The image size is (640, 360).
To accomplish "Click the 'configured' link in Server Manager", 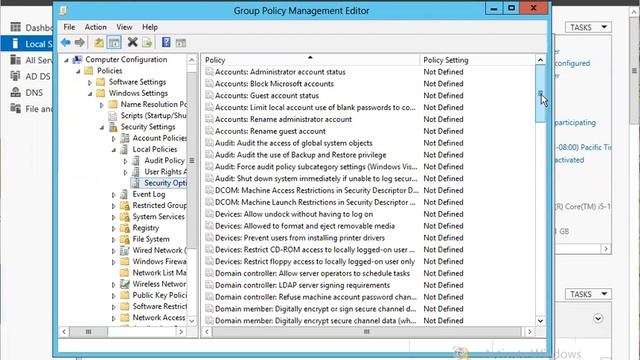I will [572, 63].
